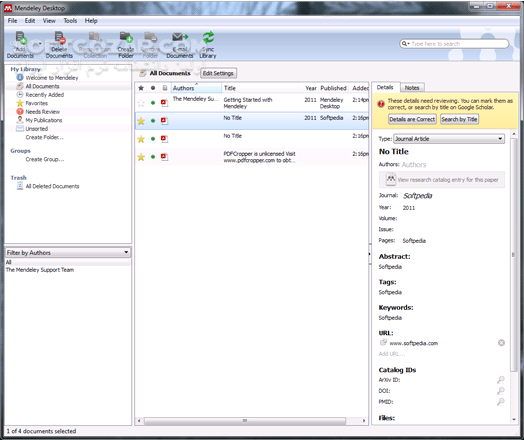The height and width of the screenshot is (440, 524).
Task: Toggle favorite star for Softpedia No Title row
Action: [141, 121]
